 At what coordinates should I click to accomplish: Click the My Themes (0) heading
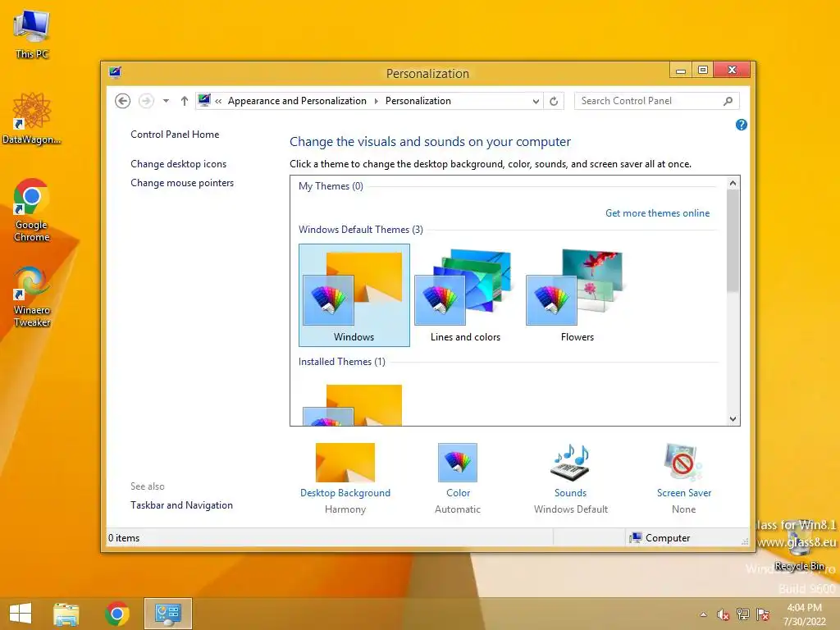(331, 186)
